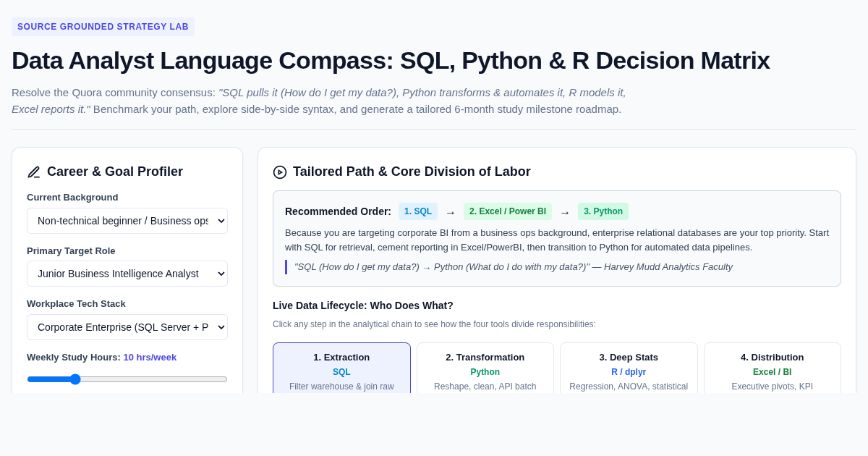Click the Primary Target Role label

point(71,250)
